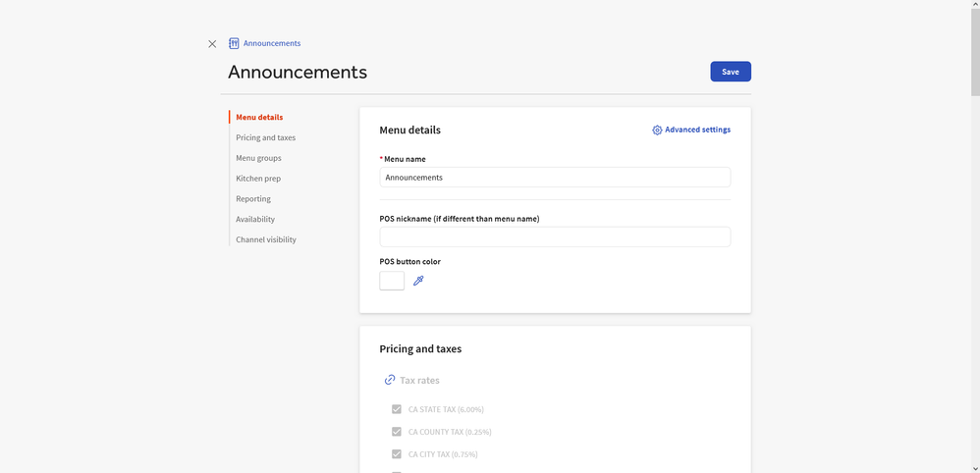Select Availability in side navigation

coord(255,220)
